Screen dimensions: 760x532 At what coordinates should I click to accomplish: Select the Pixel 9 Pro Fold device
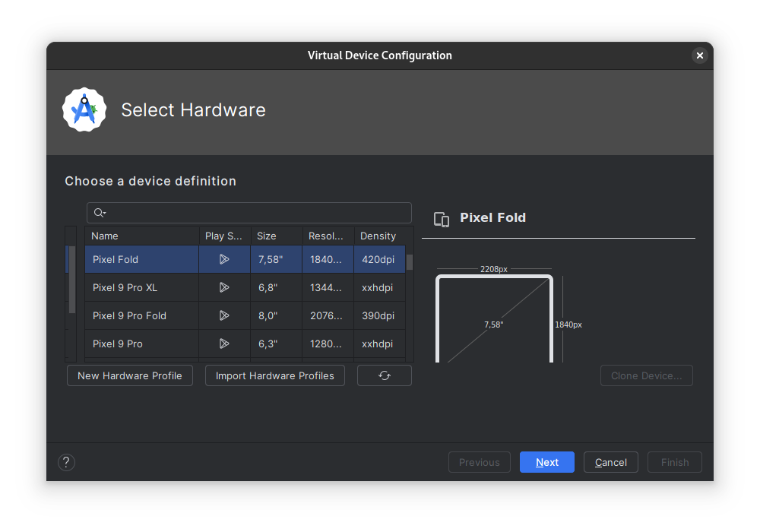(x=129, y=315)
